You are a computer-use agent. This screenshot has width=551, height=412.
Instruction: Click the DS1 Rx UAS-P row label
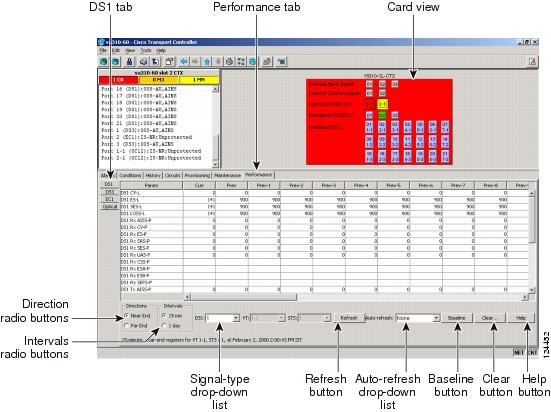tap(135, 255)
